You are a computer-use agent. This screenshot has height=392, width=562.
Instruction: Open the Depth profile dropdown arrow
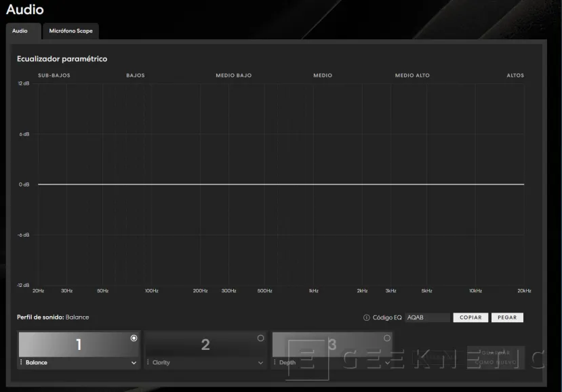387,363
